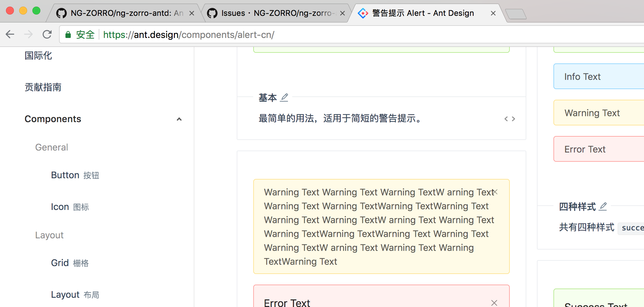Click the 四种样式 demo title
Screen dimensions: 644x307
point(577,207)
